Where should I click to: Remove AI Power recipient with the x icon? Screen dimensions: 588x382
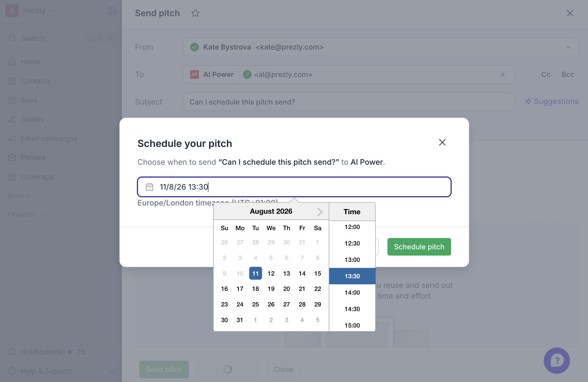[502, 74]
